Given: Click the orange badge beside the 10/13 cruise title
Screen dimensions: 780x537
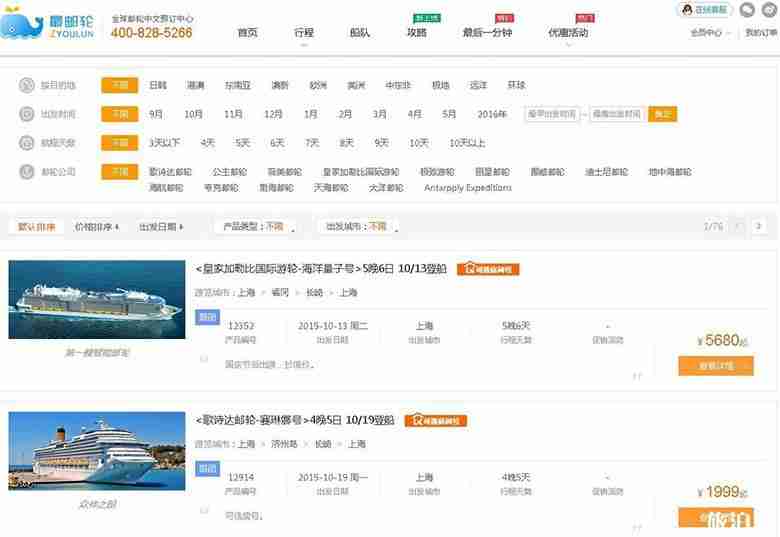Looking at the screenshot, I should [x=488, y=269].
